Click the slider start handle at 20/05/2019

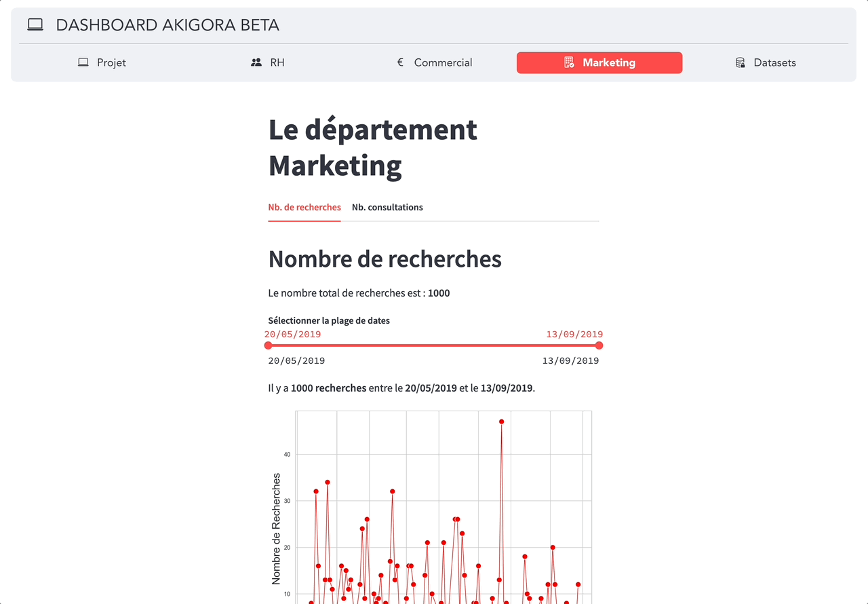coord(269,345)
